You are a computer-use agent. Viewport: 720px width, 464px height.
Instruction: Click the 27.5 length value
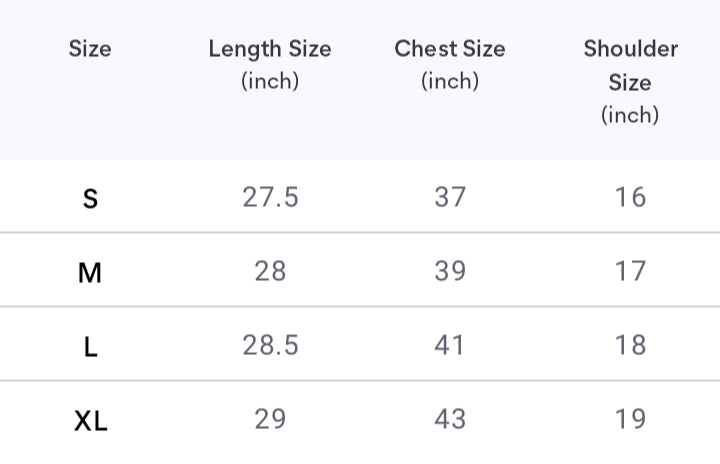coord(270,197)
